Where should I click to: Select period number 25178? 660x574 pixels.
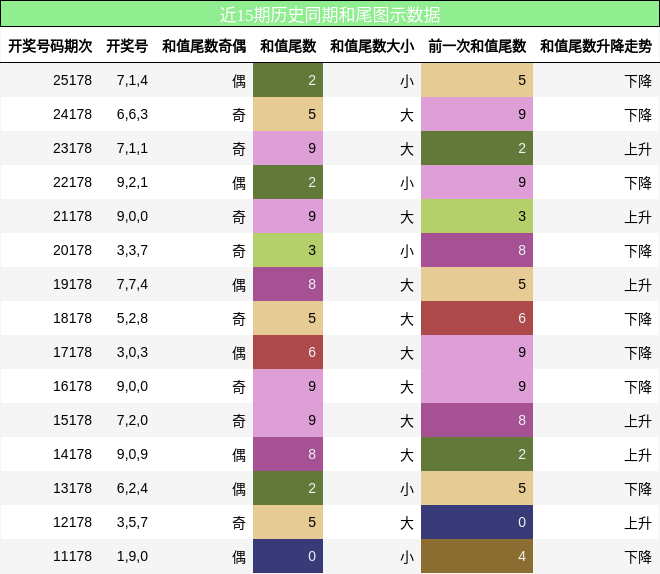click(72, 80)
